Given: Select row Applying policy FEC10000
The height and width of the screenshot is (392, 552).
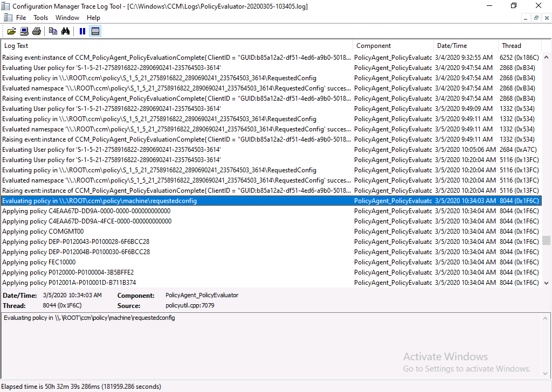Looking at the screenshot, I should [271, 262].
